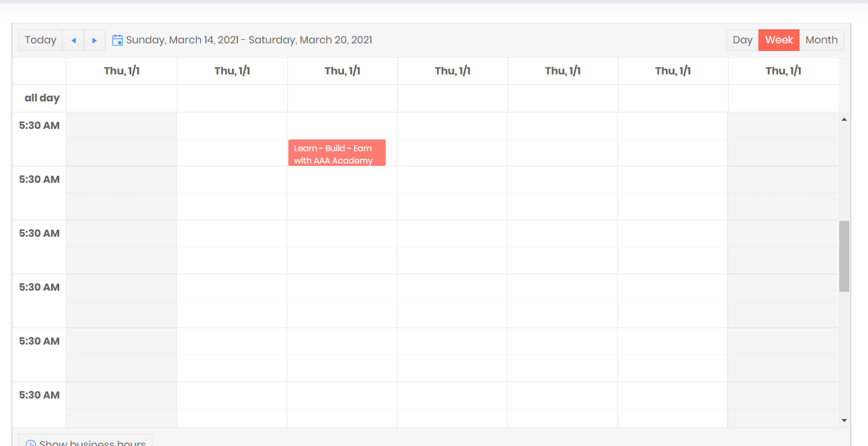
Task: Expand the March 14 - March 20 date range
Action: (x=249, y=40)
